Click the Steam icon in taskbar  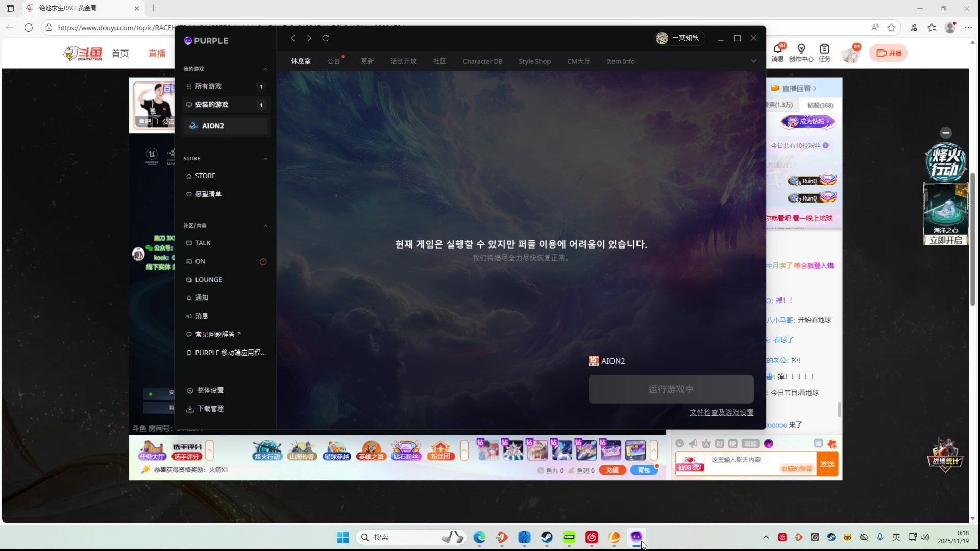547,537
